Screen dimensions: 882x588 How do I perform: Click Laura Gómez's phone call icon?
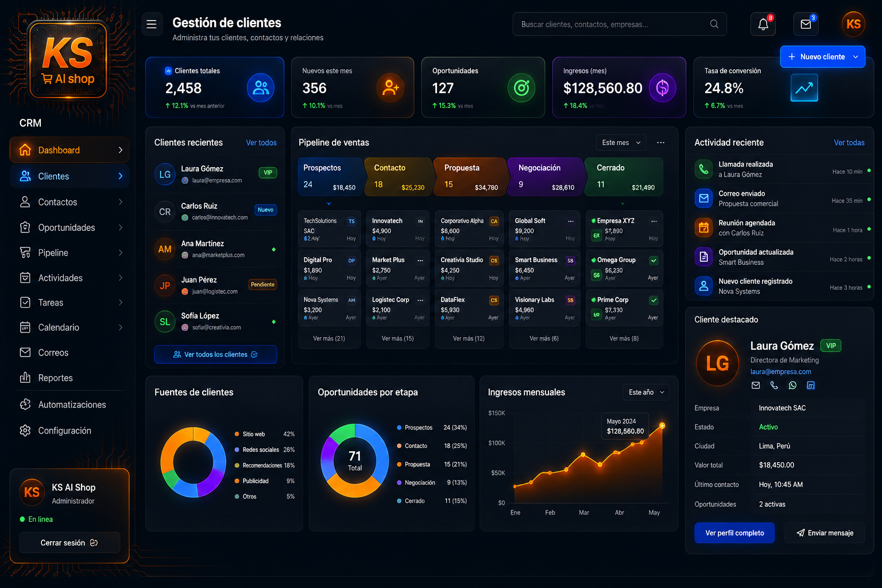(774, 385)
